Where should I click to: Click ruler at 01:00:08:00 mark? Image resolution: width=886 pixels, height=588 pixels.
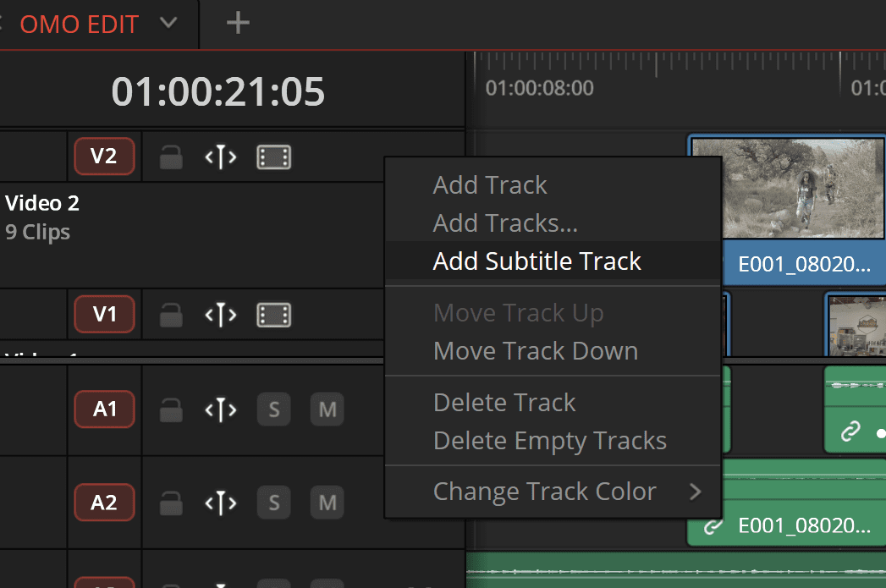click(x=540, y=88)
